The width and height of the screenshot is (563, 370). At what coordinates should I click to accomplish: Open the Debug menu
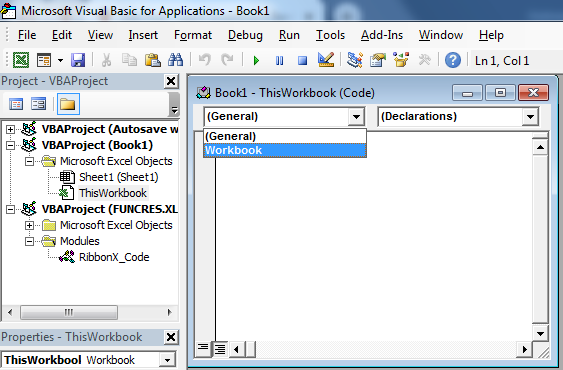click(x=245, y=35)
